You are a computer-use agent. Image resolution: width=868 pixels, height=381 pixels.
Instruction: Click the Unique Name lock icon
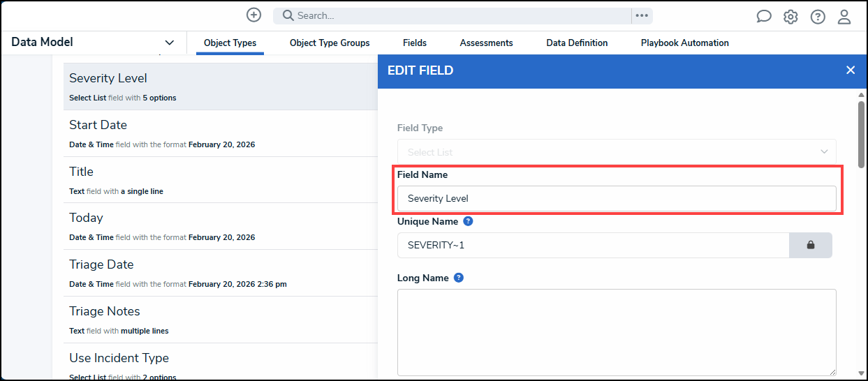(x=810, y=245)
